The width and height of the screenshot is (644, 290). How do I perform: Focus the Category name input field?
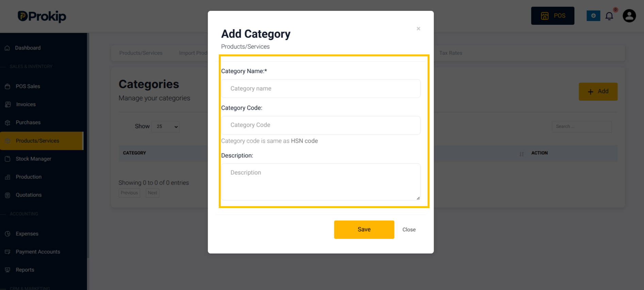321,88
